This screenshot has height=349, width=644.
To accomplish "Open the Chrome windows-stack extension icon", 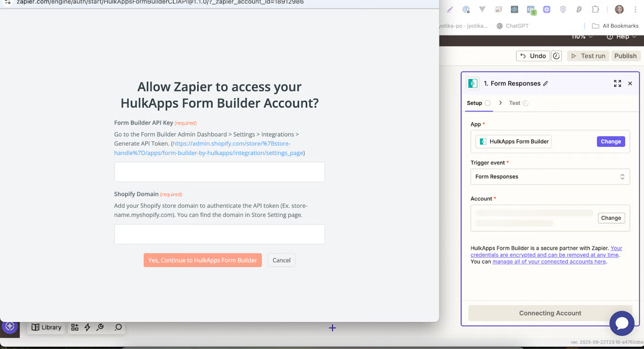I will 498,9.
